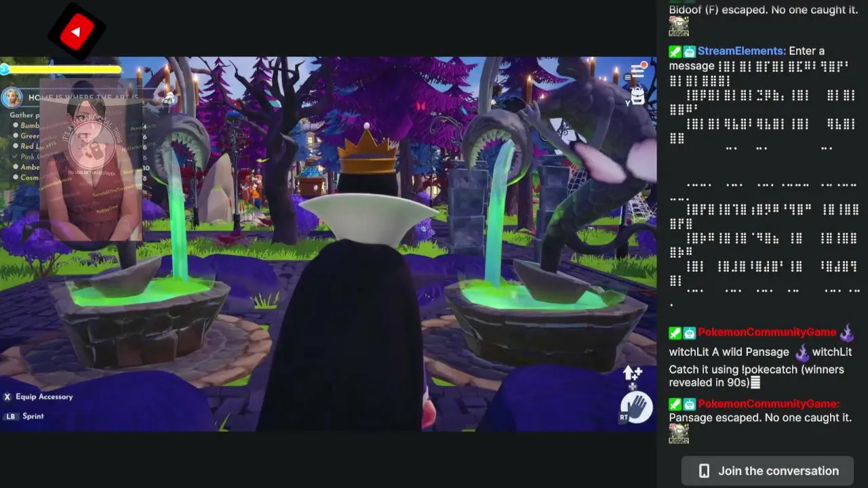Click the Rigged emote under the Bidoof message

[x=679, y=26]
